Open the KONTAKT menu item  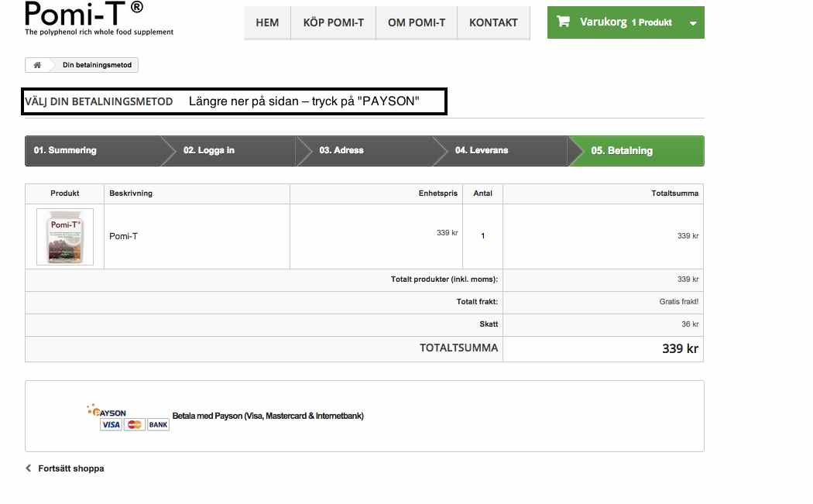(494, 22)
